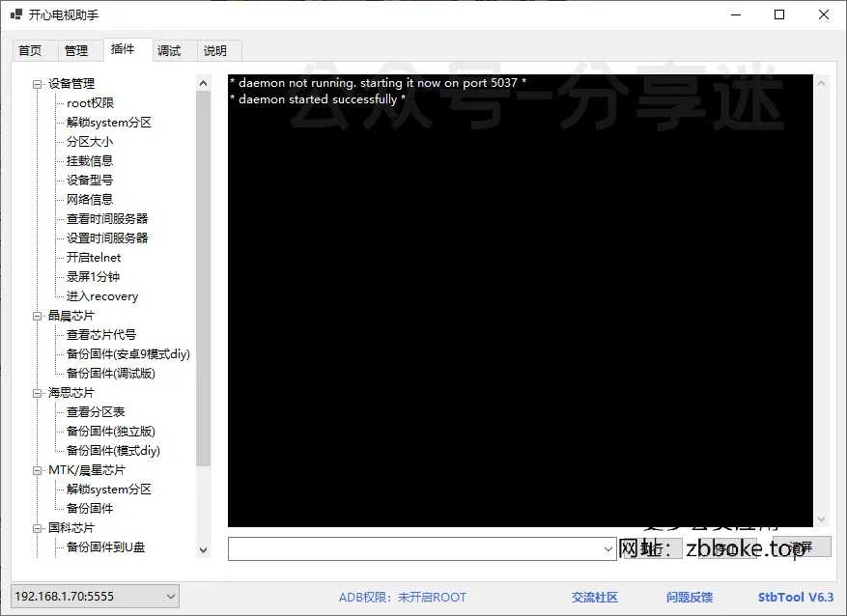Open 查看分区表 under 海思芯片
The height and width of the screenshot is (616, 847).
tap(96, 412)
